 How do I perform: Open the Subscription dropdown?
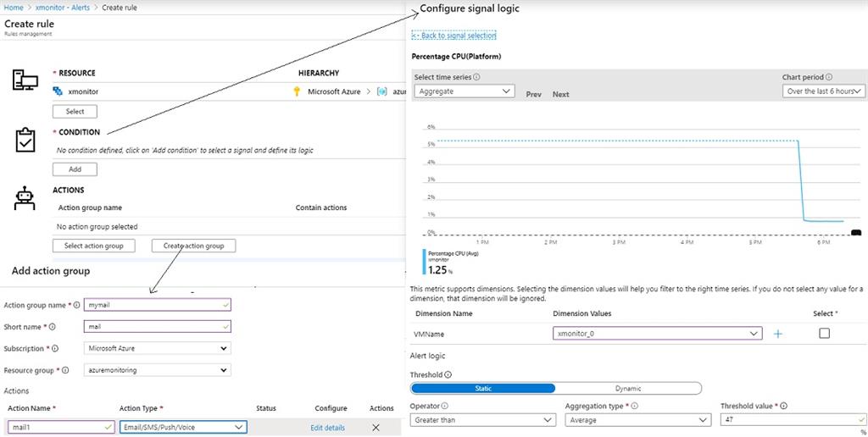157,348
